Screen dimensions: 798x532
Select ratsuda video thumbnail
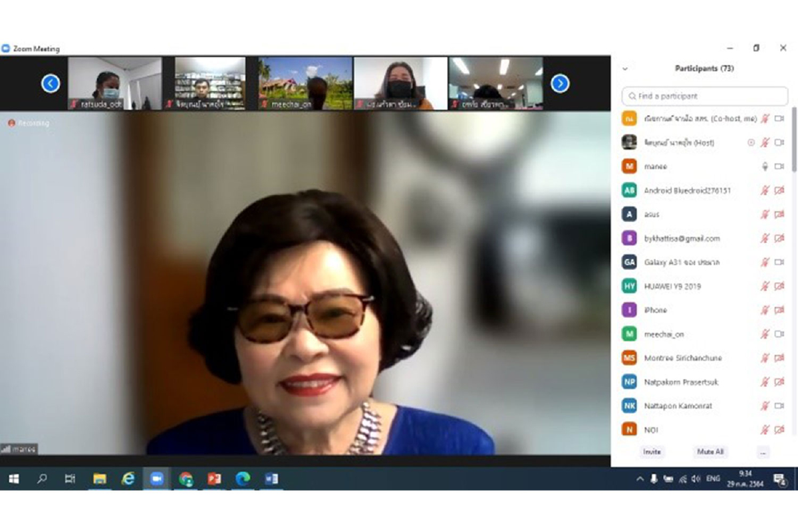pyautogui.click(x=115, y=83)
